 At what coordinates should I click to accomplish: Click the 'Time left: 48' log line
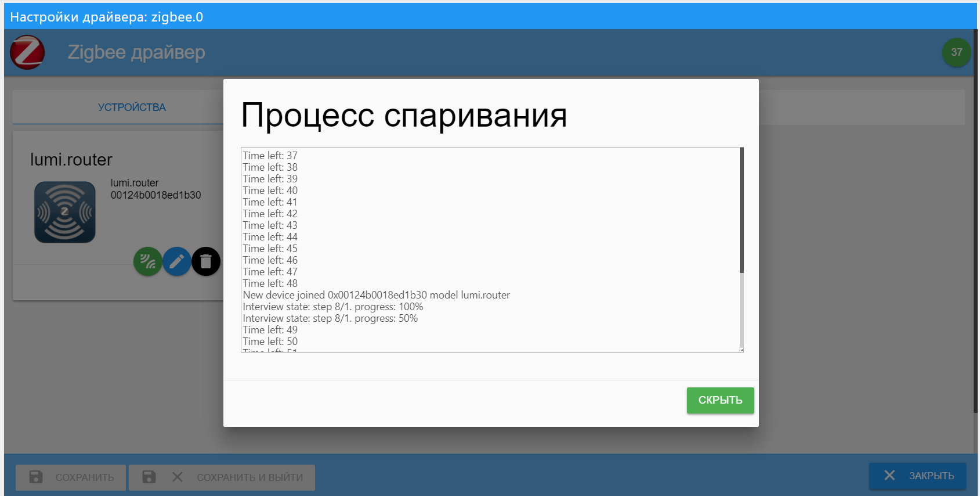coord(270,283)
